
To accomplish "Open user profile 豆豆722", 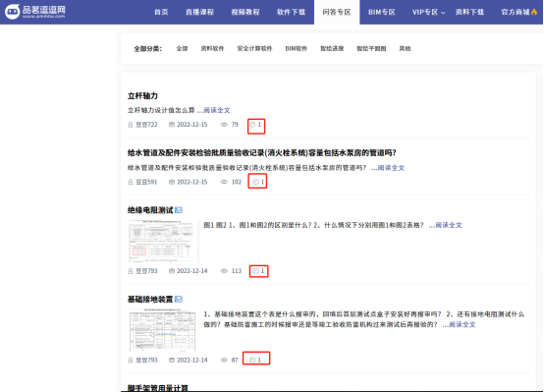I will (x=146, y=125).
